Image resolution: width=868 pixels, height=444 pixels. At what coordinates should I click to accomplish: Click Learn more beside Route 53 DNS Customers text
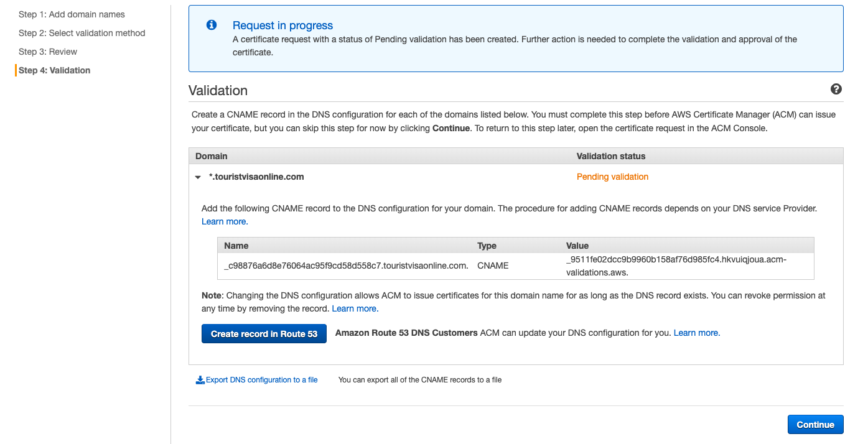click(696, 333)
